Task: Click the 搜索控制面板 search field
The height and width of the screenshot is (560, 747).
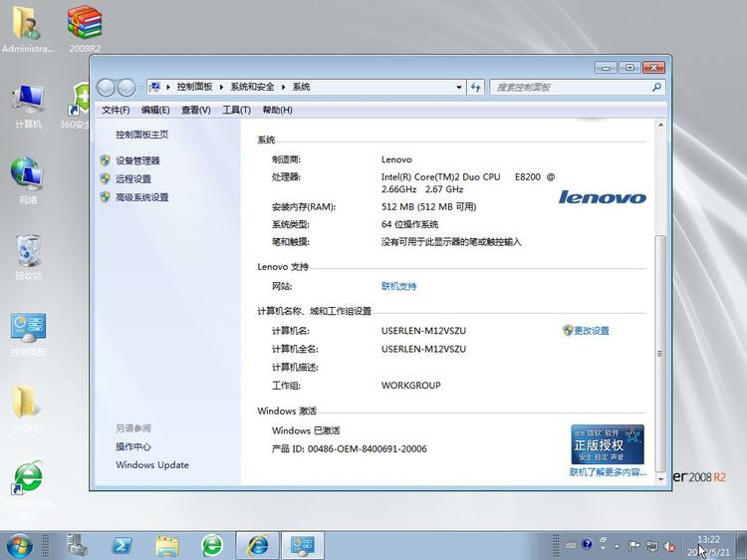Action: click(x=572, y=88)
